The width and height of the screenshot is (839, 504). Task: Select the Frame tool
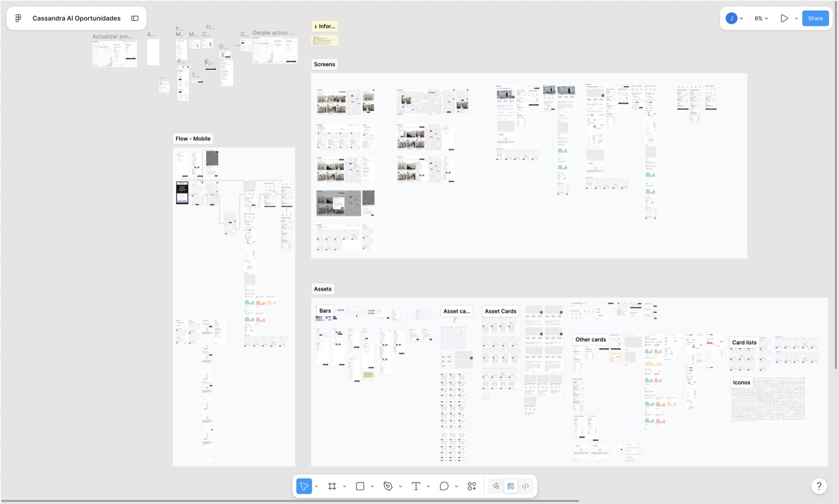pyautogui.click(x=332, y=486)
